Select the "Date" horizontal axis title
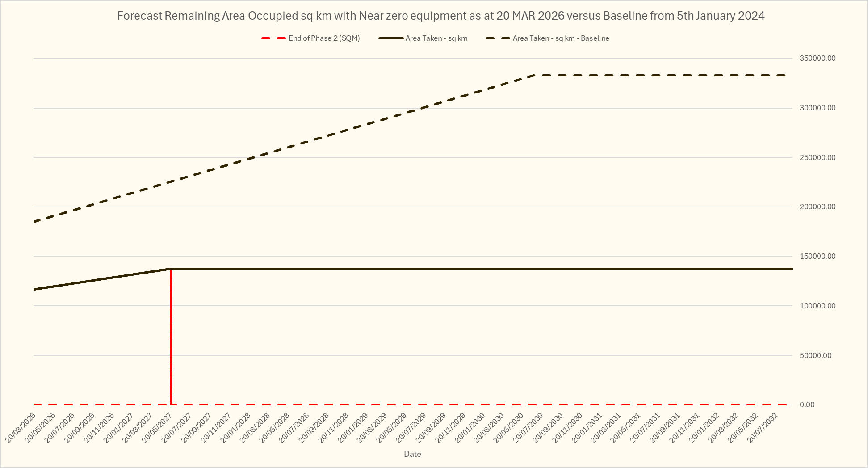868x468 pixels. click(x=412, y=454)
